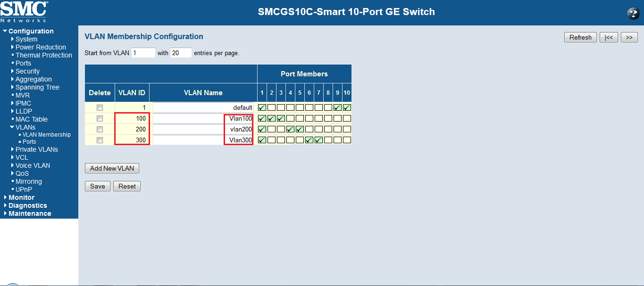The width and height of the screenshot is (644, 286).
Task: Click the help question mark icon
Action: 633,14
